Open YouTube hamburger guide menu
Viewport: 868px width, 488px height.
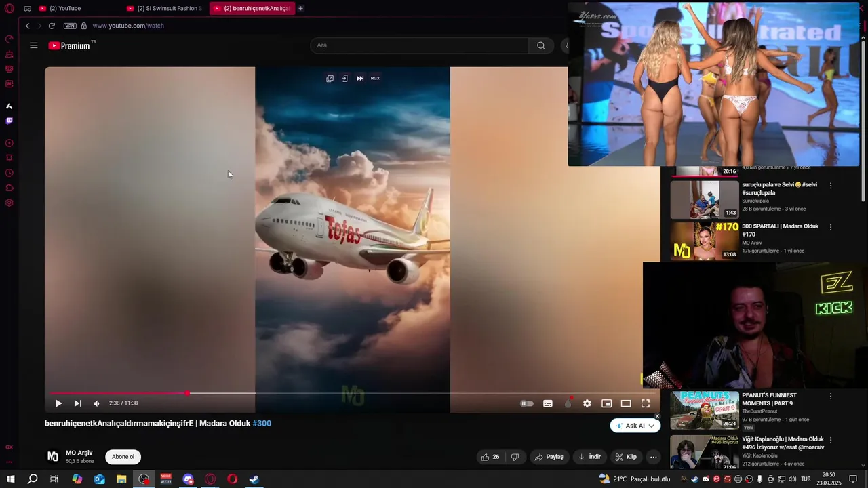(34, 45)
